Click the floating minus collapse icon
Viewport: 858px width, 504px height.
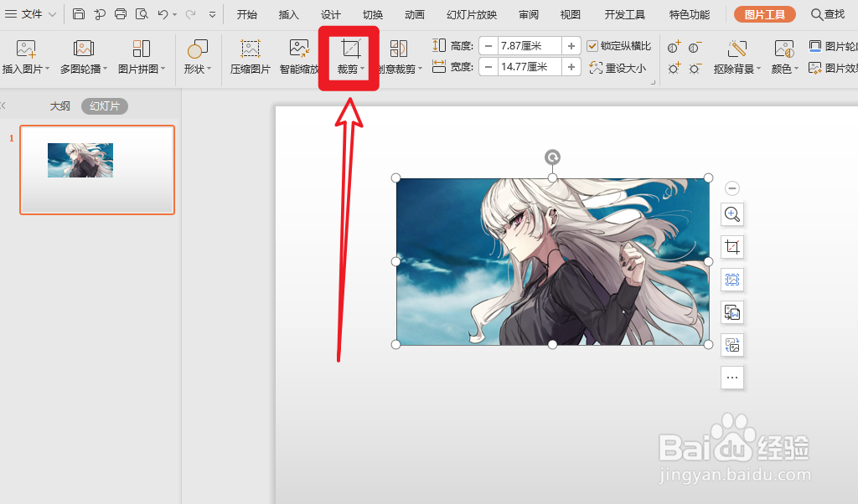pyautogui.click(x=732, y=188)
